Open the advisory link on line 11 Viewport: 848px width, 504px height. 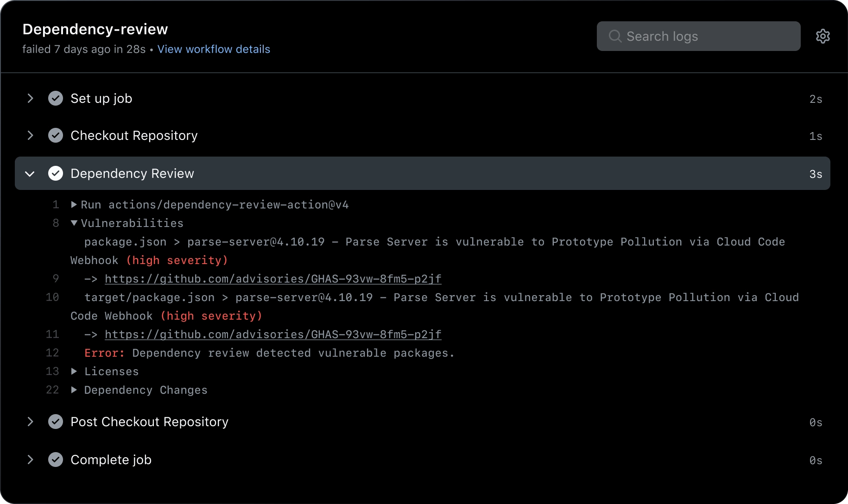point(273,334)
